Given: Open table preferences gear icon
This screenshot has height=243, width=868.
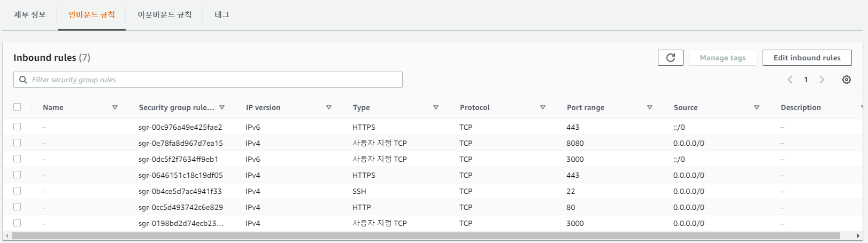Looking at the screenshot, I should click(x=846, y=80).
